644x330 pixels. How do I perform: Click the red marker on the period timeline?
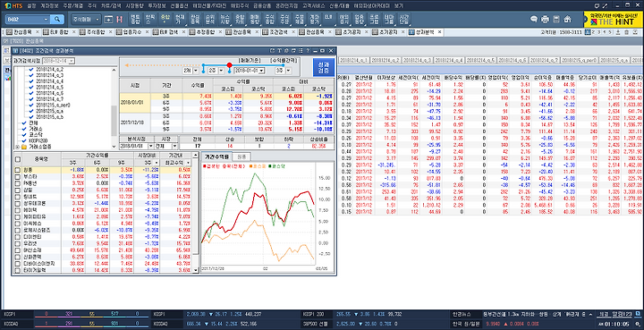click(x=230, y=65)
